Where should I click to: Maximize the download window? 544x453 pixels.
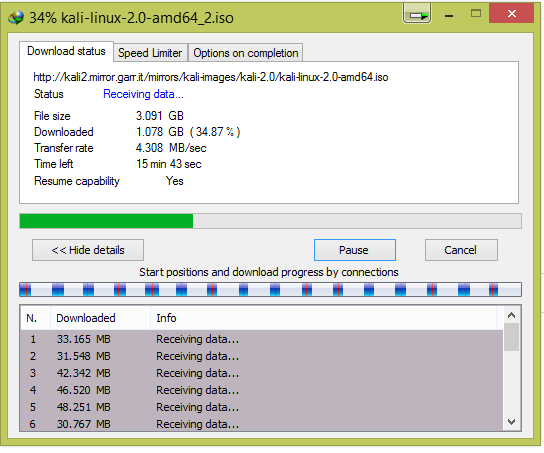click(x=476, y=14)
